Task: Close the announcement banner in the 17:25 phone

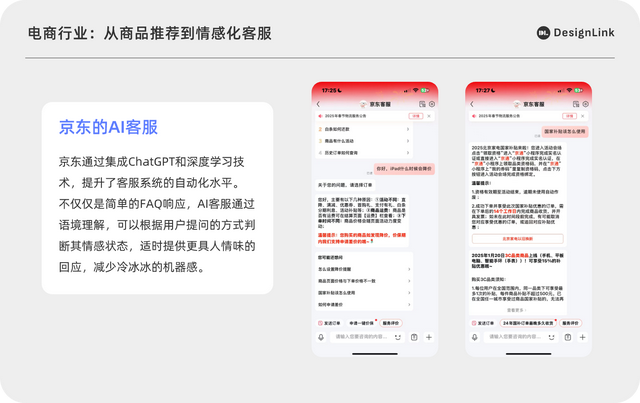Action: point(429,116)
